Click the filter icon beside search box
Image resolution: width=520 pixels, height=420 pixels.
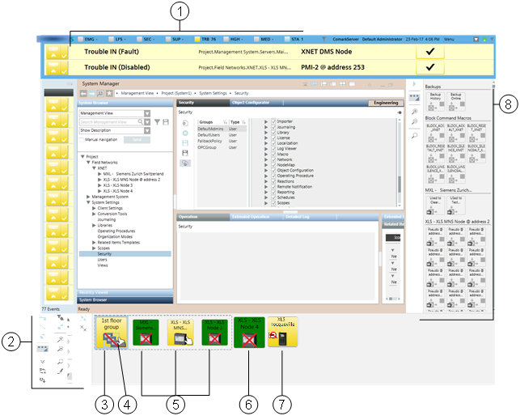157,121
